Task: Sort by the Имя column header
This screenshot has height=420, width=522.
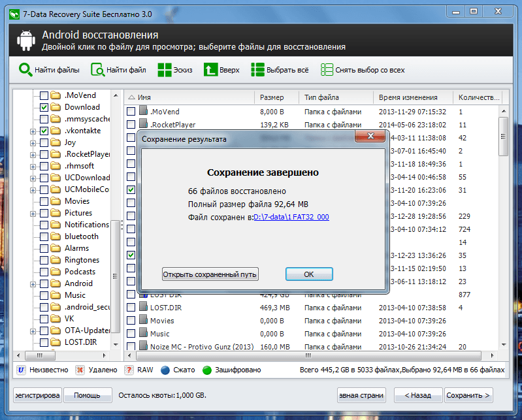Action: [189, 97]
